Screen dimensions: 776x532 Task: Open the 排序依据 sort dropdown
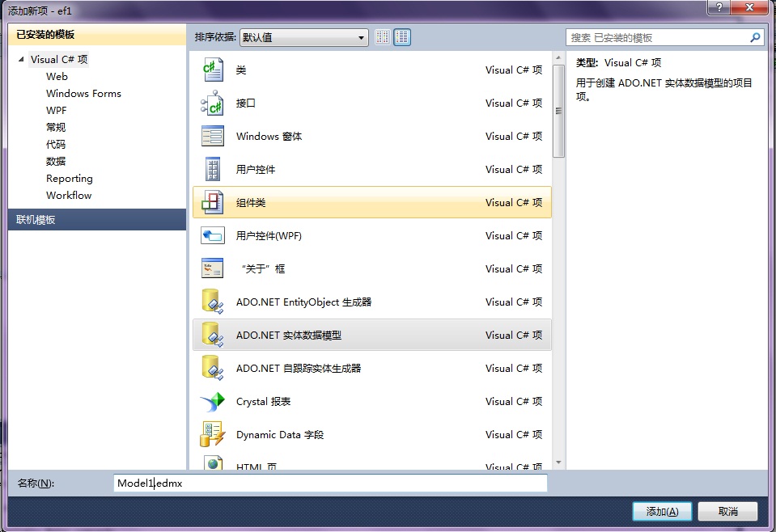[303, 37]
